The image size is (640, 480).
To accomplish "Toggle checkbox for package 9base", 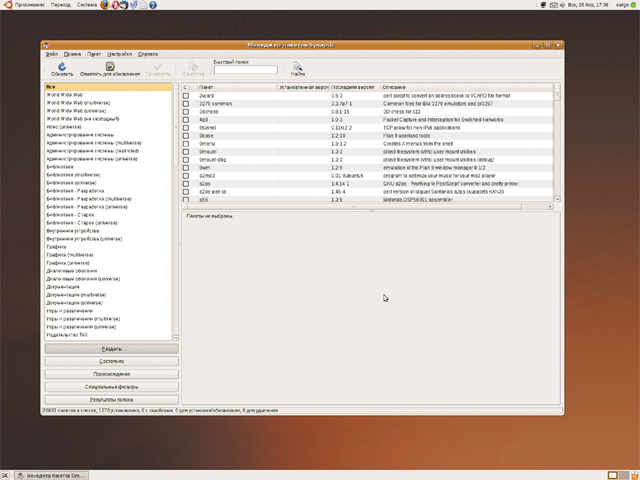I will point(186,136).
